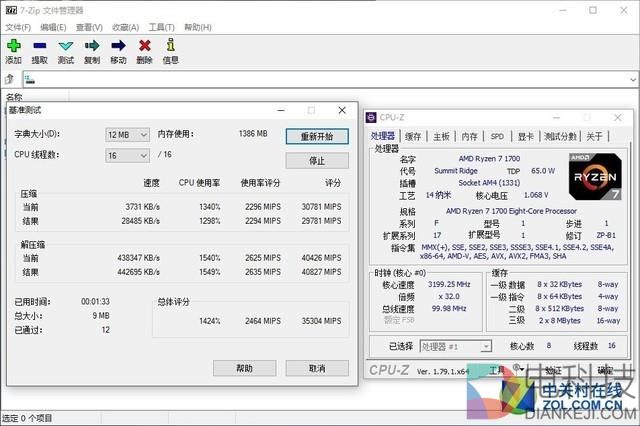
Task: Click the total rating 35304 MIPS value
Action: click(x=321, y=321)
